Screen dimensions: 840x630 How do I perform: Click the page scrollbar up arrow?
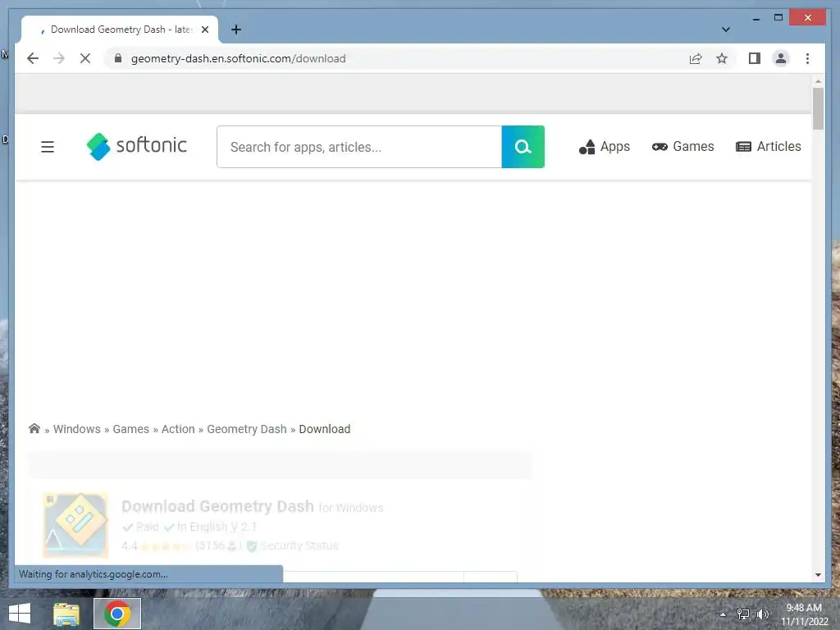pyautogui.click(x=818, y=81)
